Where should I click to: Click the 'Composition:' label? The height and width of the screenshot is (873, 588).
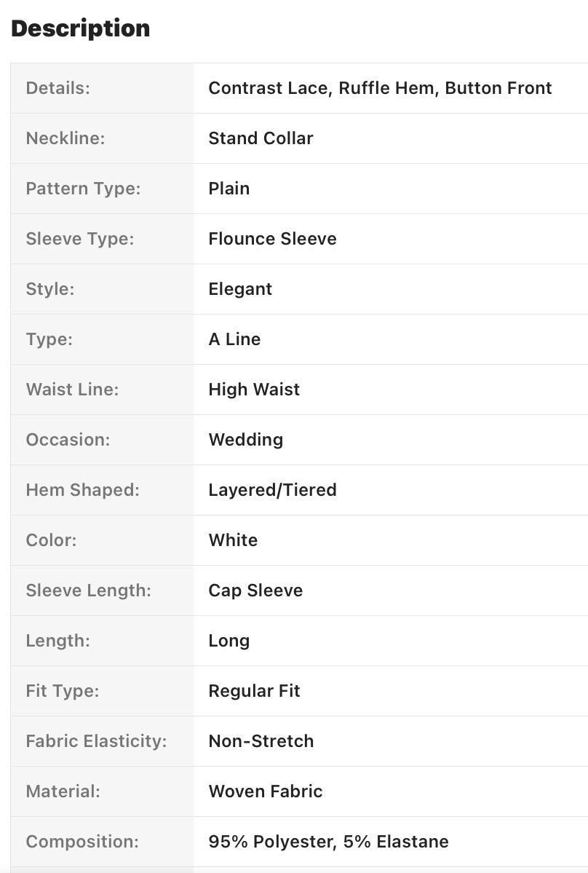click(82, 842)
